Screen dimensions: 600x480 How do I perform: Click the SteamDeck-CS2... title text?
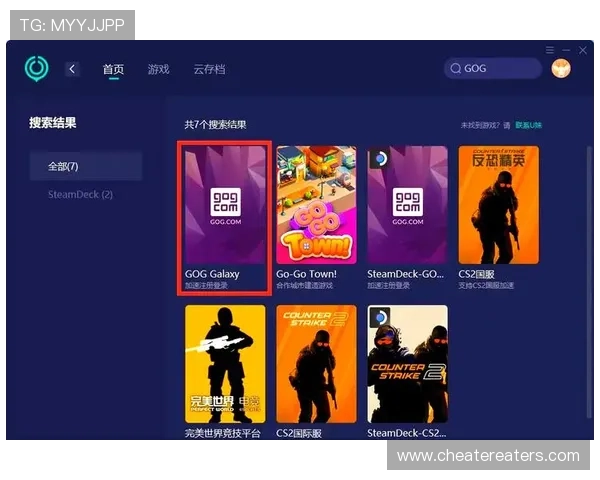pyautogui.click(x=406, y=433)
